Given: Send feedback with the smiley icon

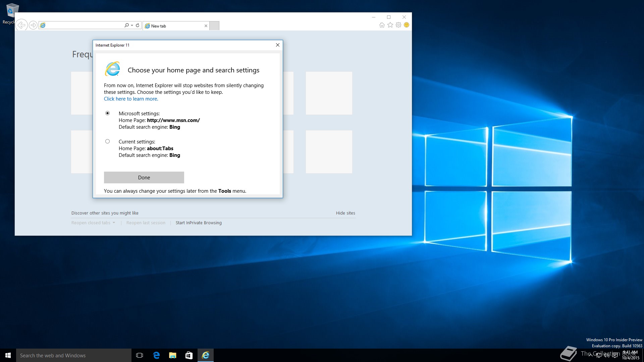Looking at the screenshot, I should coord(407,25).
